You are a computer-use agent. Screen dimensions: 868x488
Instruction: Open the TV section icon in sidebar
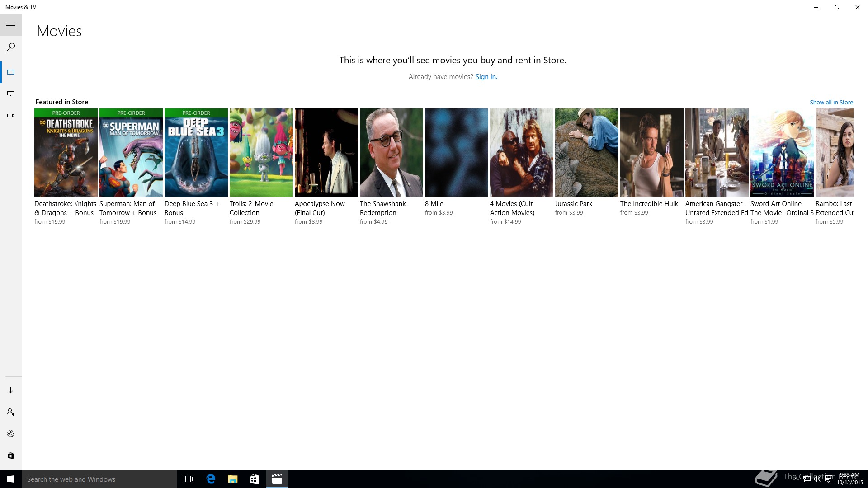[11, 94]
